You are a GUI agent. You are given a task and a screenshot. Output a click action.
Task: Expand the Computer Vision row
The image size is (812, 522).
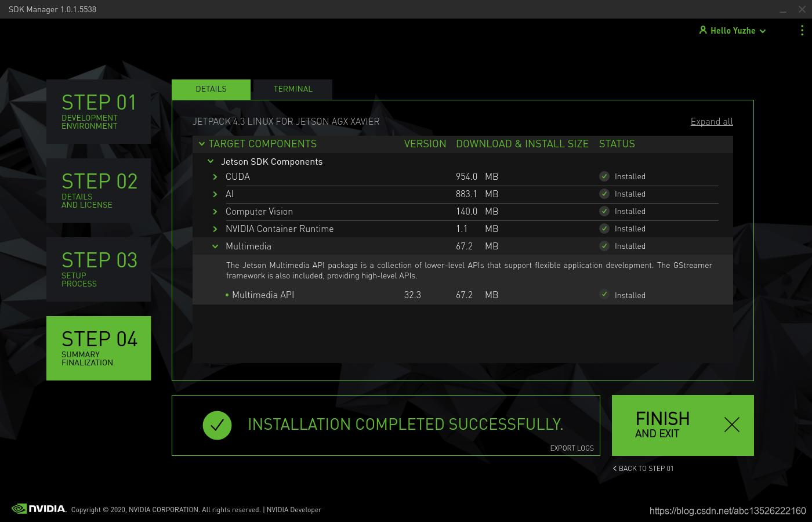tap(215, 212)
